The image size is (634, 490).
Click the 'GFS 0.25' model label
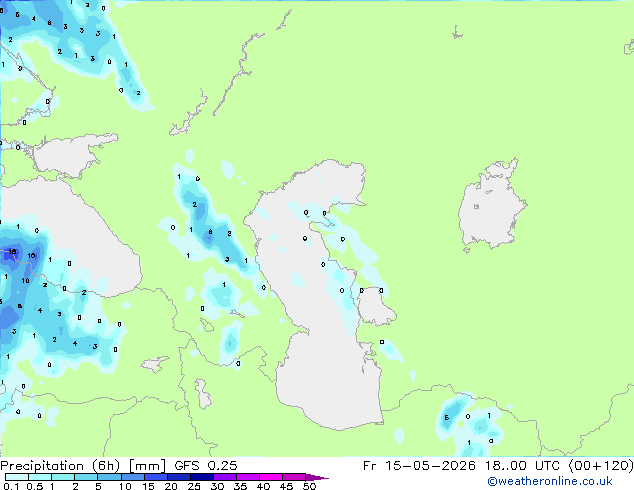(x=206, y=466)
